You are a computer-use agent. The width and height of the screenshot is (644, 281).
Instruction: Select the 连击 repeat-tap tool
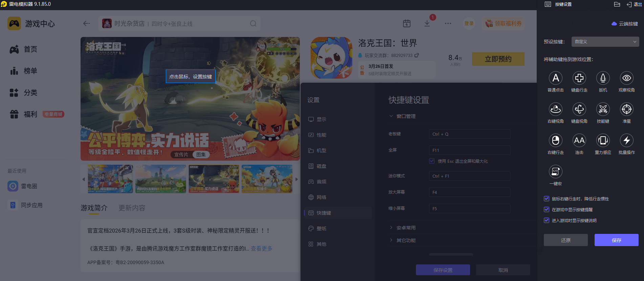579,140
